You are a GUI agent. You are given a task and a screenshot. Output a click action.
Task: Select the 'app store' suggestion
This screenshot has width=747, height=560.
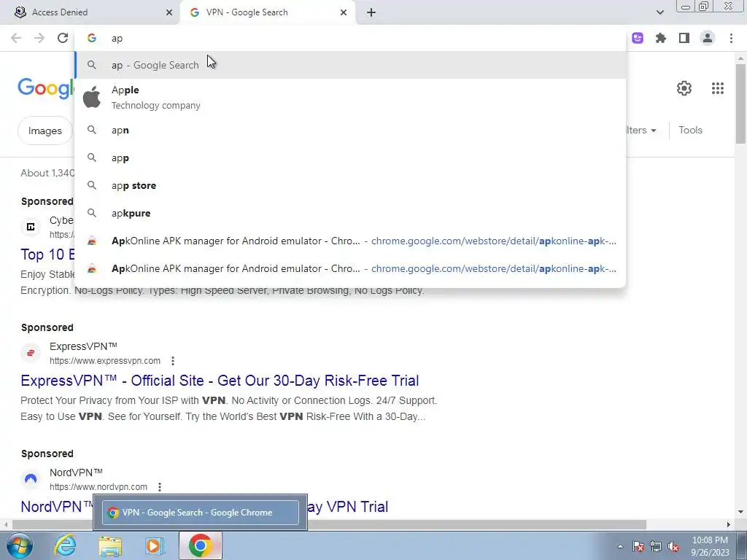350,185
